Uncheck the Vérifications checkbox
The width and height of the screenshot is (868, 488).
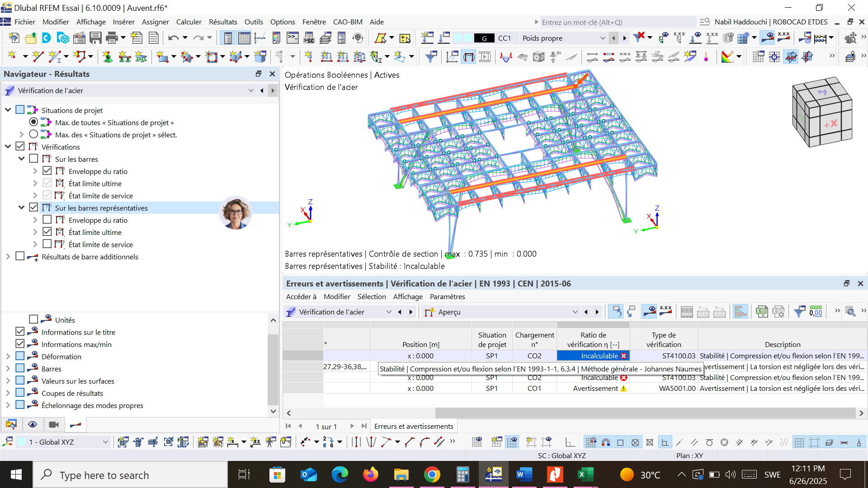(20, 146)
